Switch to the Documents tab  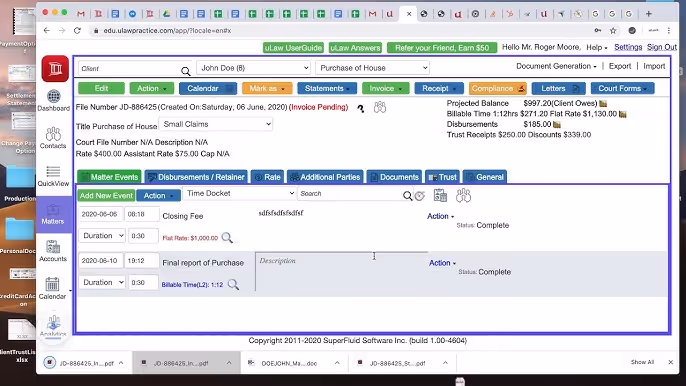(x=394, y=177)
